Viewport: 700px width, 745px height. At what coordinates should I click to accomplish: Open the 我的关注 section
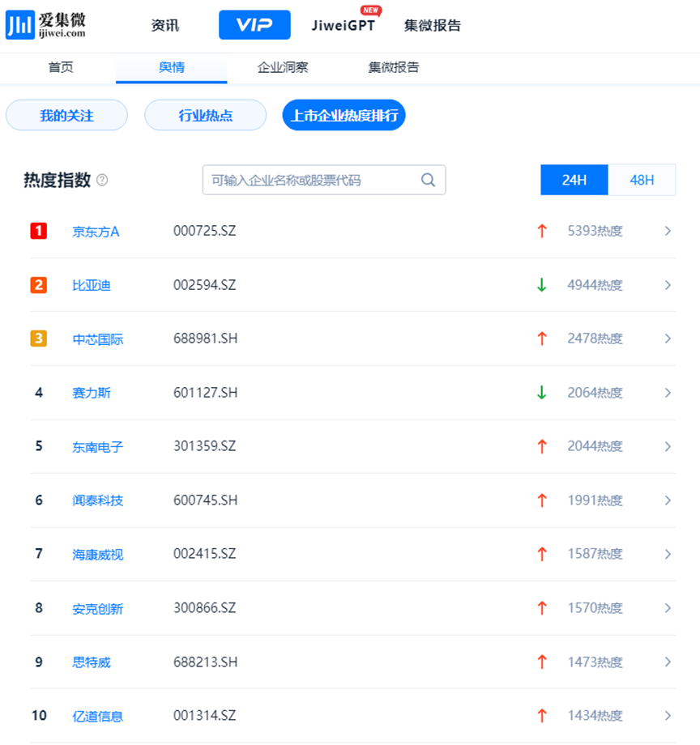click(66, 116)
